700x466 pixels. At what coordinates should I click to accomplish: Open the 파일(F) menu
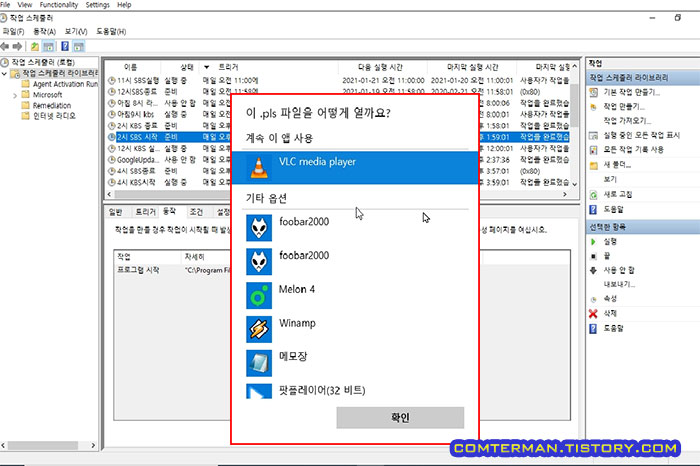click(x=13, y=31)
